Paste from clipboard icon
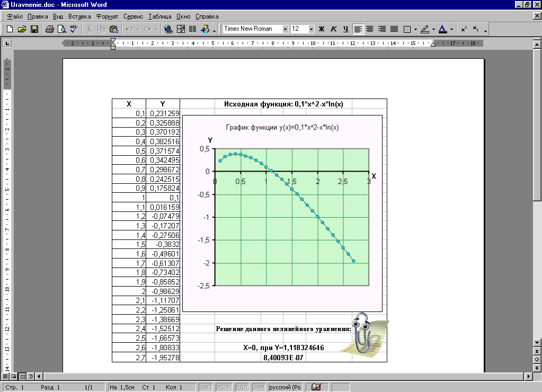The image size is (542, 392). [x=114, y=29]
